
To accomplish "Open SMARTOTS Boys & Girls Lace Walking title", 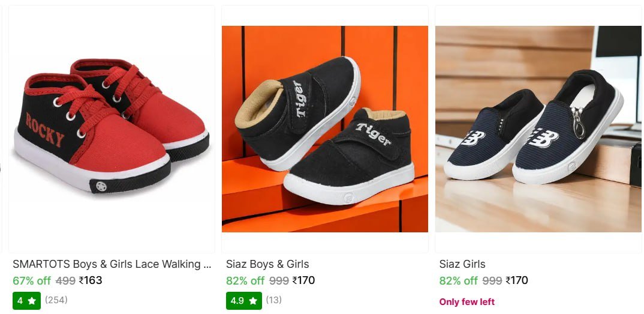I will click(112, 264).
